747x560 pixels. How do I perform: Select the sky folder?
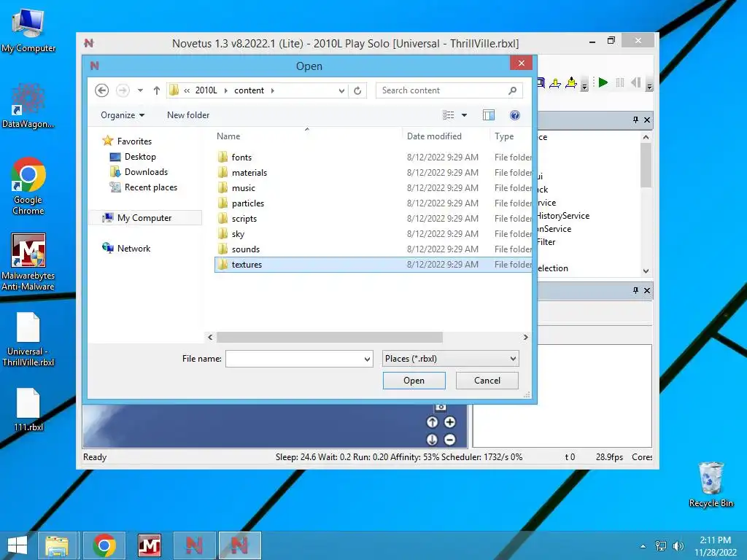point(373,234)
